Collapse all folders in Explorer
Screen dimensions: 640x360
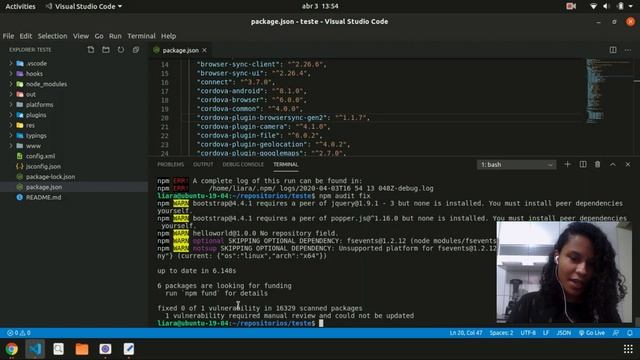click(x=136, y=50)
